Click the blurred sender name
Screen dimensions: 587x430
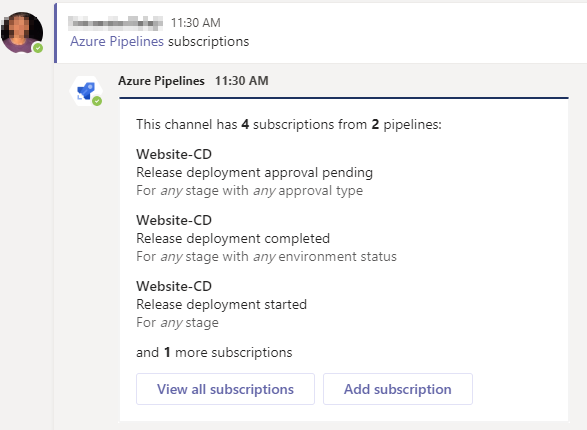tap(116, 23)
